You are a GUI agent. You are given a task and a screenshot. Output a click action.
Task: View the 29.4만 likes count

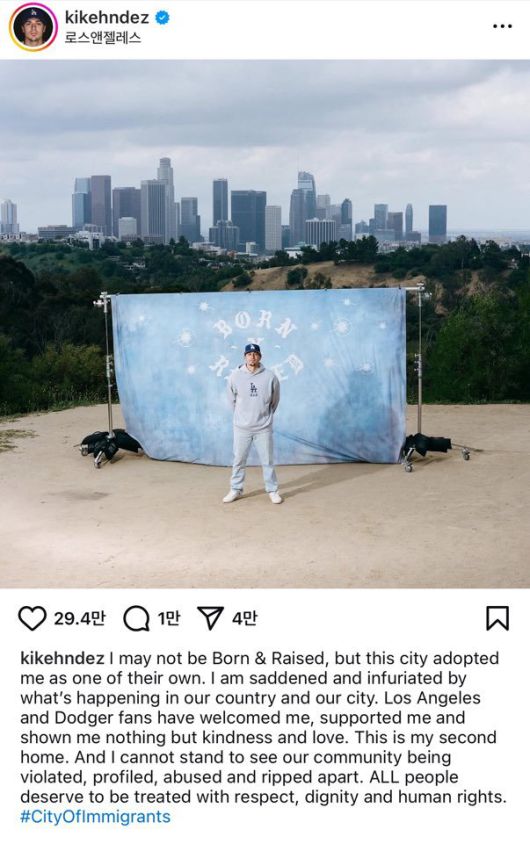click(79, 618)
